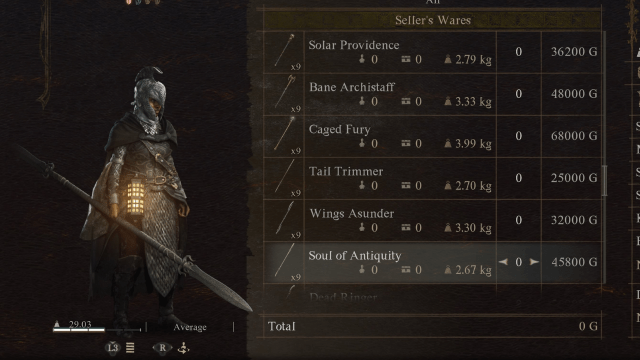Select the Tail Trimmer entry
The width and height of the screenshot is (640, 360).
click(x=433, y=178)
